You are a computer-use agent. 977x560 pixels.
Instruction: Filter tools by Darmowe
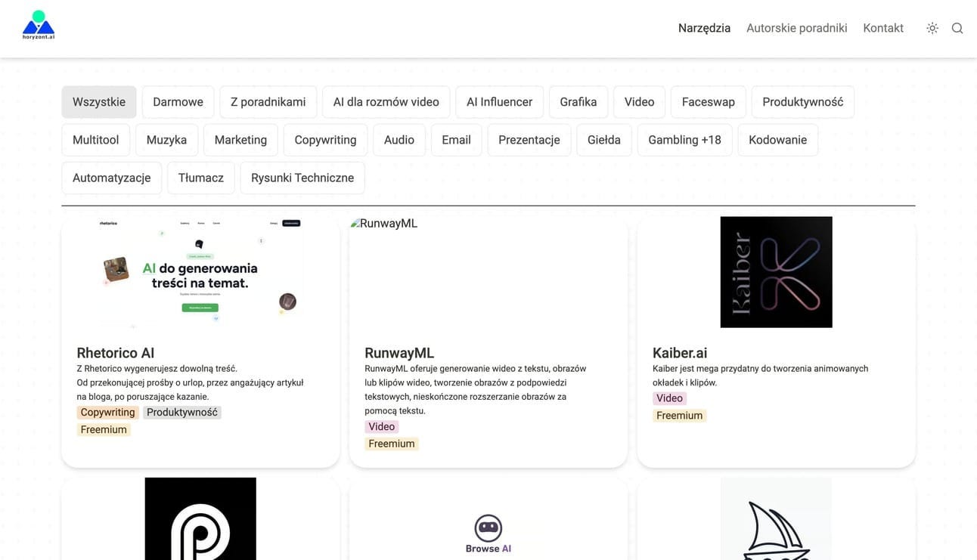pos(178,102)
